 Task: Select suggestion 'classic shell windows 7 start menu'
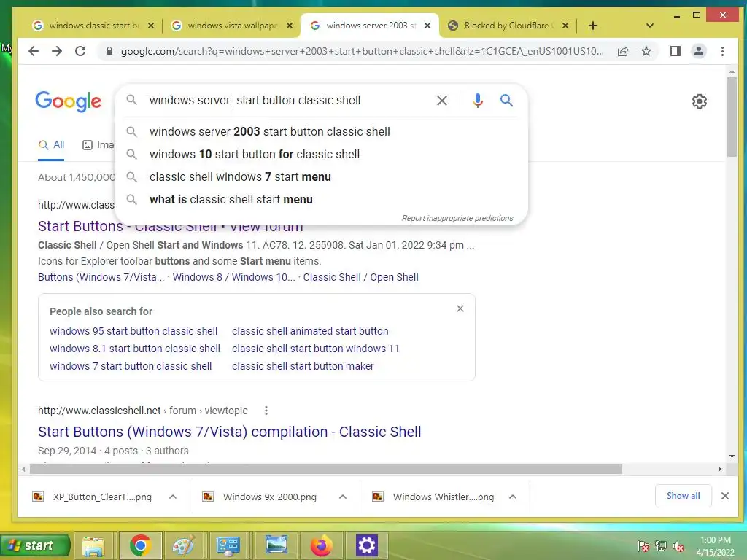240,176
